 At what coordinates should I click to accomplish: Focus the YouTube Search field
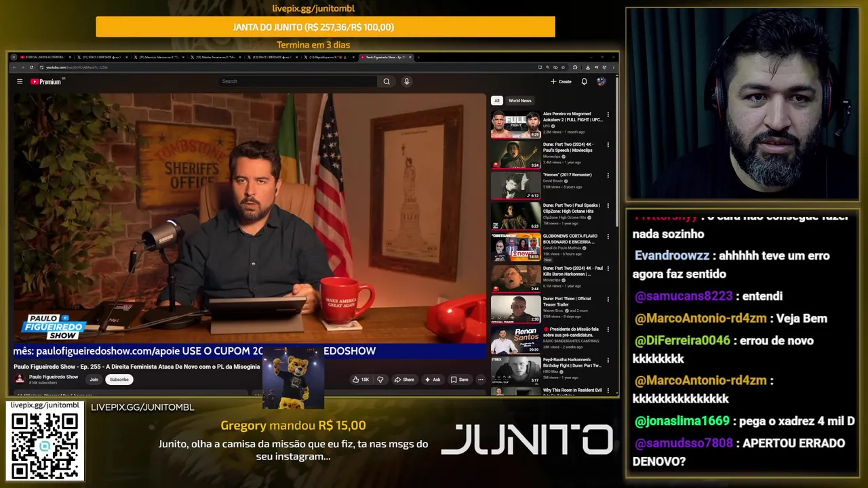click(x=298, y=81)
